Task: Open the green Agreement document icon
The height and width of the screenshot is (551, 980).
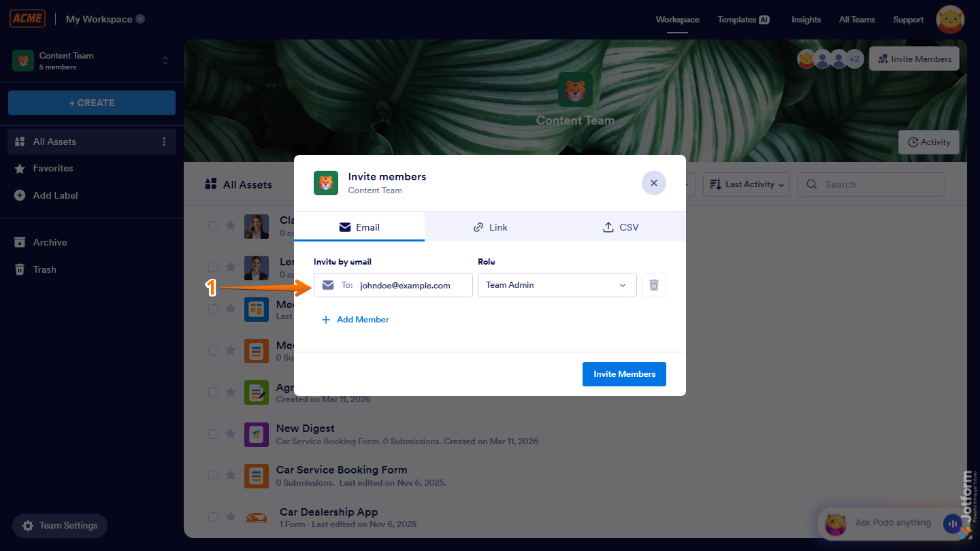Action: (x=257, y=393)
